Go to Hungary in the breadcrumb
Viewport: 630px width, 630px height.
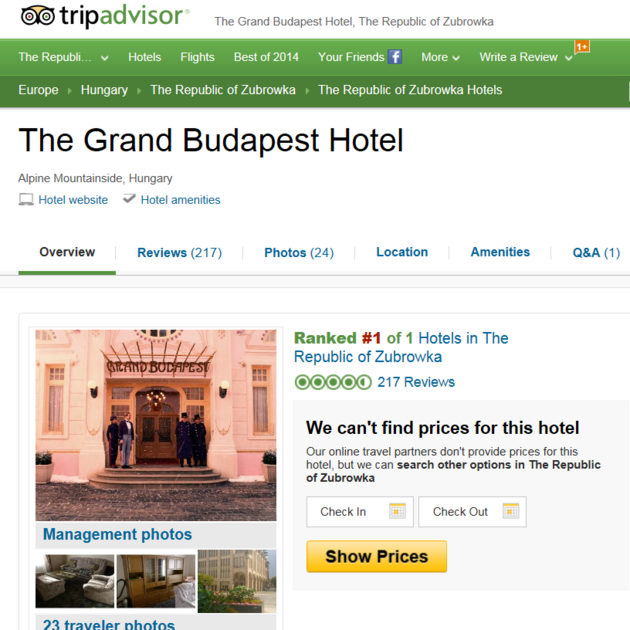point(104,90)
